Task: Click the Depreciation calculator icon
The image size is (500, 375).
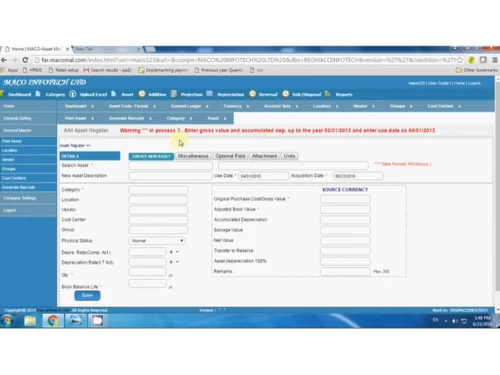Action: tap(209, 94)
